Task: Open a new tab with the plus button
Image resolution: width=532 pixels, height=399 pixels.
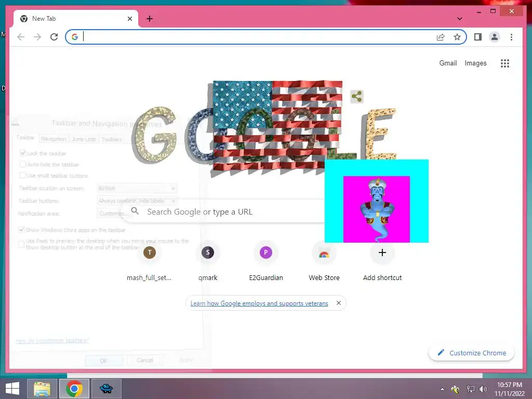Action: [x=149, y=19]
